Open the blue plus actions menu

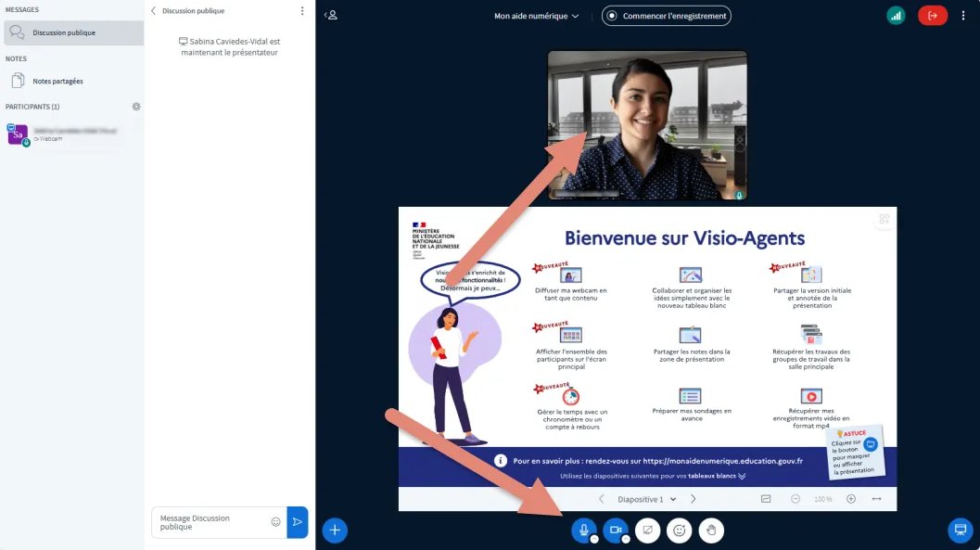(x=335, y=531)
